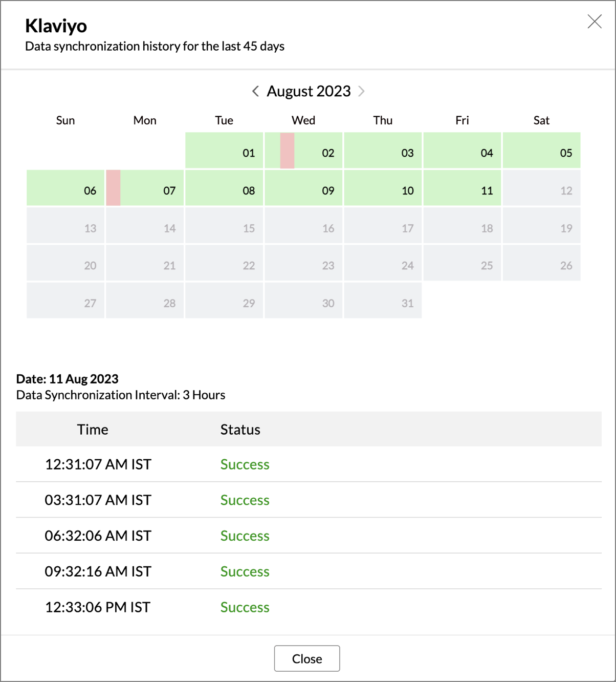
Task: Click the 06:32:06 AM IST time entry
Action: coord(98,536)
